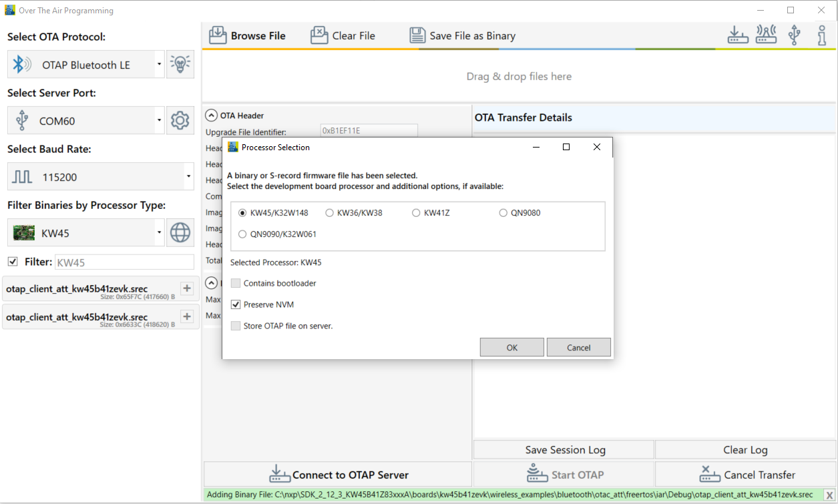
Task: Click Browse File in the toolbar
Action: click(x=248, y=36)
